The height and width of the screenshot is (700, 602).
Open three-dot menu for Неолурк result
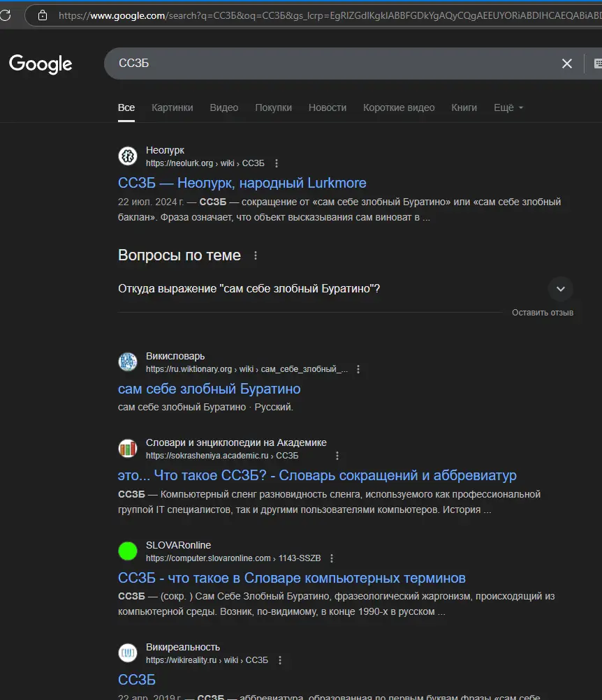click(x=277, y=163)
